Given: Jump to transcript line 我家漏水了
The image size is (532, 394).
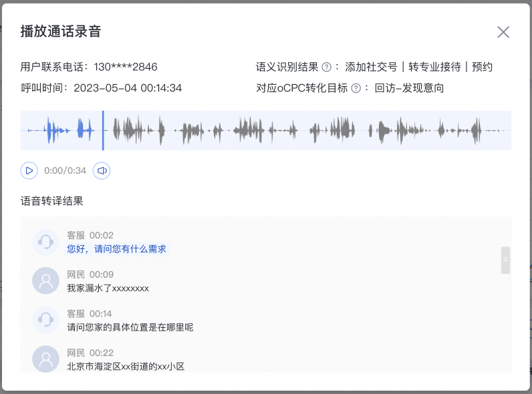Looking at the screenshot, I should (x=108, y=288).
